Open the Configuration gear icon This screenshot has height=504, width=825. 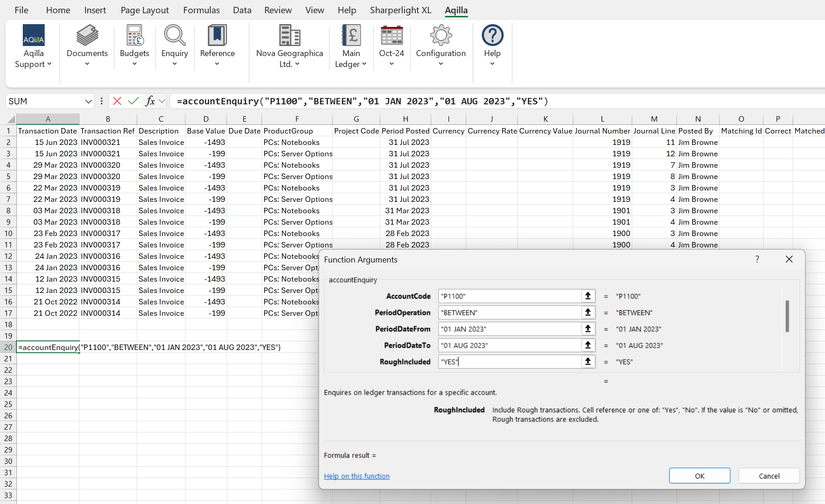point(441,36)
